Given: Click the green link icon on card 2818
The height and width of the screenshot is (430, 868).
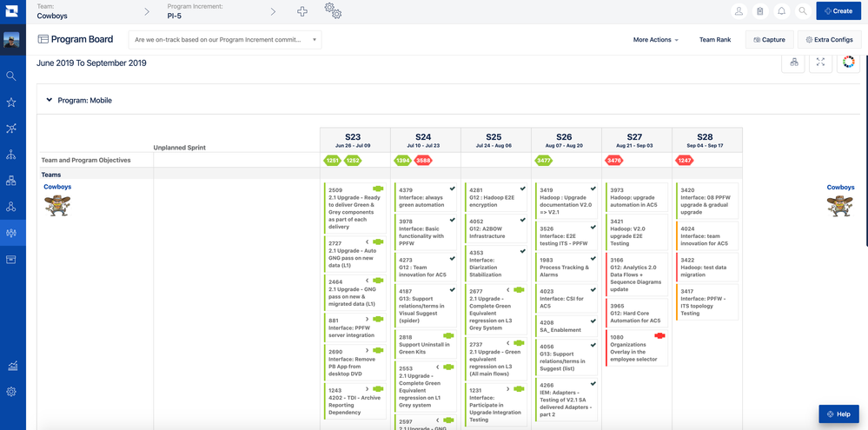Looking at the screenshot, I should tap(448, 335).
